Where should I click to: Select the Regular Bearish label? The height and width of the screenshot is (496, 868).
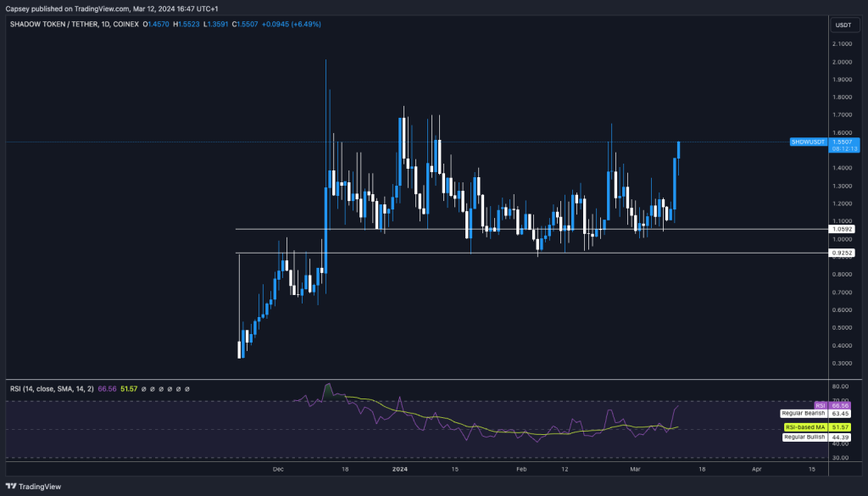pos(802,414)
